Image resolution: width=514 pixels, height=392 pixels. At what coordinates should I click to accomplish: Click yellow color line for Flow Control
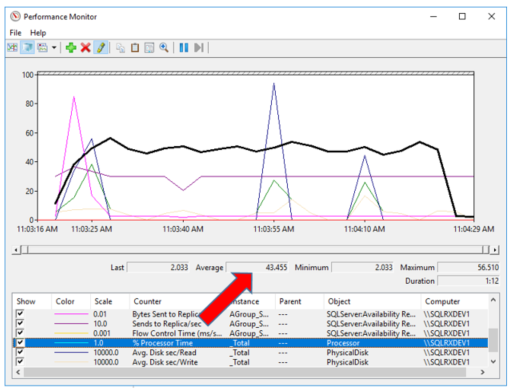(71, 333)
